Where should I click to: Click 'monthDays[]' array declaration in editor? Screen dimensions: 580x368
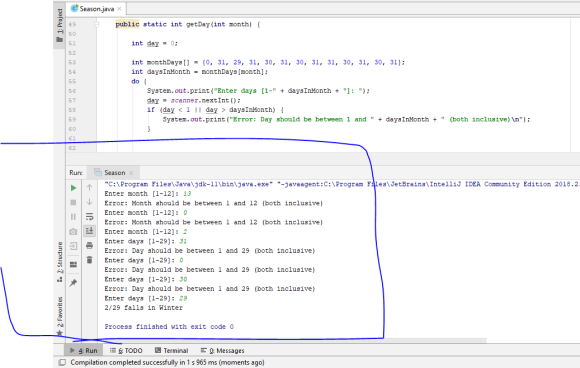(x=168, y=63)
